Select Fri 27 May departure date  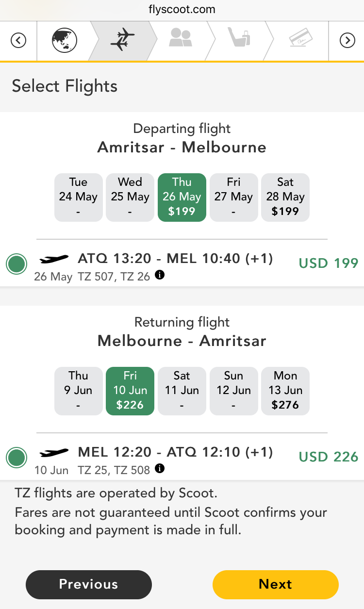pos(233,197)
